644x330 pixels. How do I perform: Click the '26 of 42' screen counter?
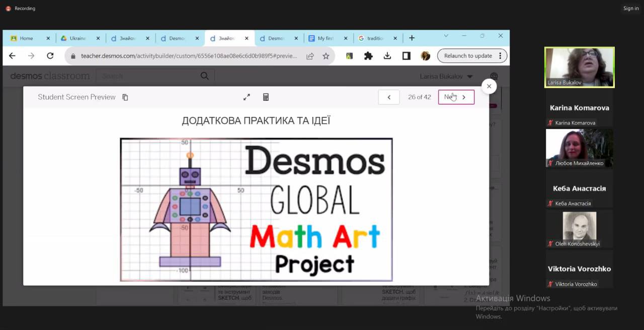(x=420, y=97)
